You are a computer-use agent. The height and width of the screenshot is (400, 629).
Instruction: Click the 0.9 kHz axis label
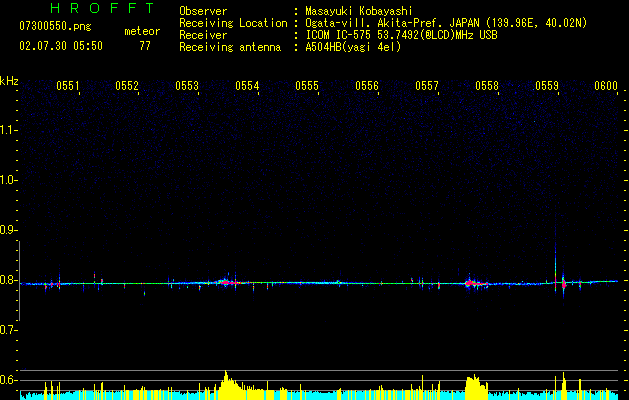tap(8, 230)
